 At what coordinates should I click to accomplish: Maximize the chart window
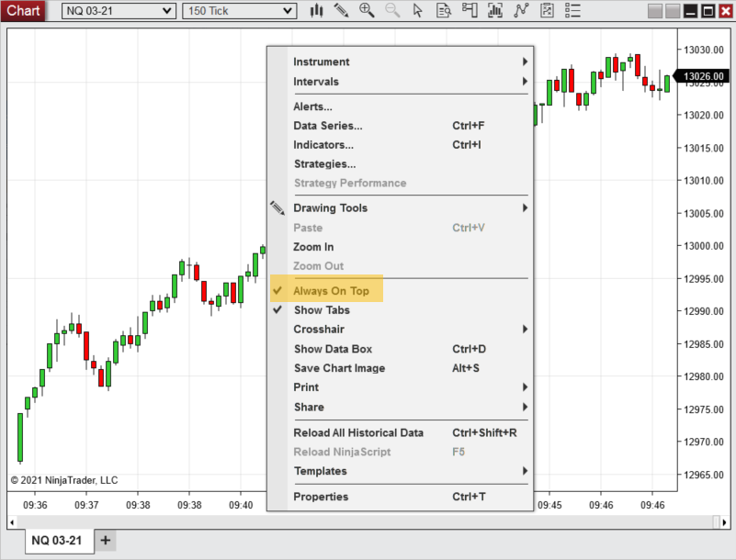point(708,11)
